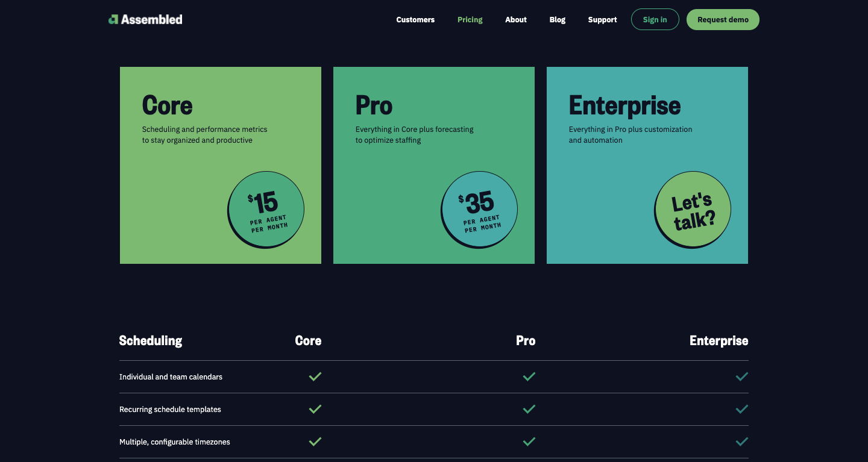Click the Scheduling table heading
The height and width of the screenshot is (462, 868).
coord(151,341)
